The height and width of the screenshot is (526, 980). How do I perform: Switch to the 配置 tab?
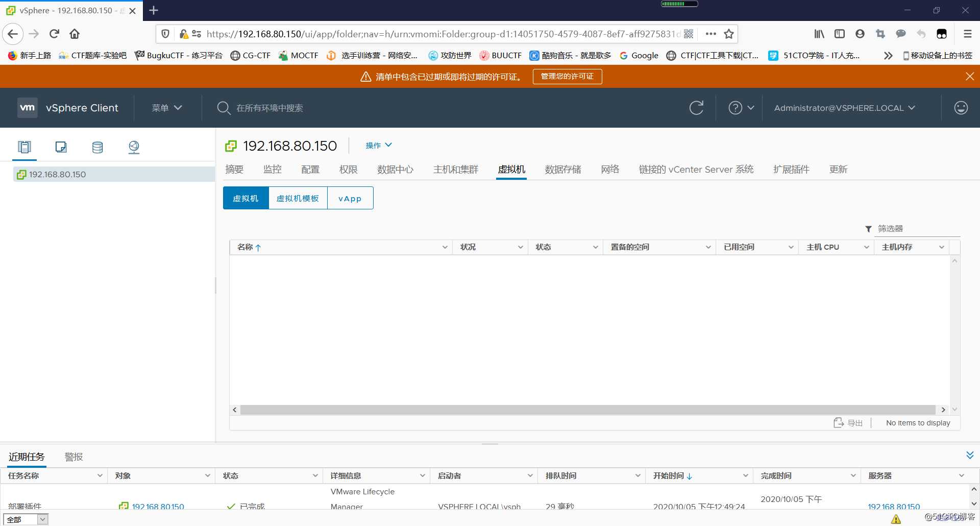pos(310,170)
